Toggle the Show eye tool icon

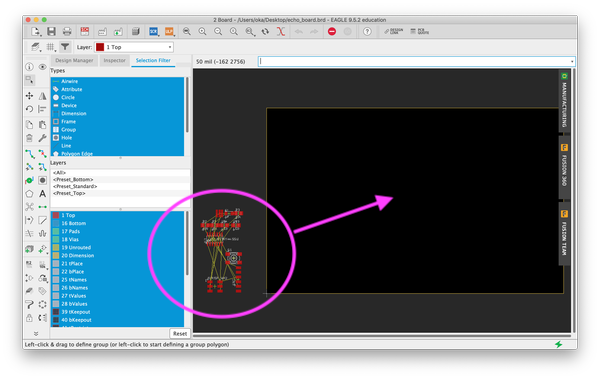(42, 67)
